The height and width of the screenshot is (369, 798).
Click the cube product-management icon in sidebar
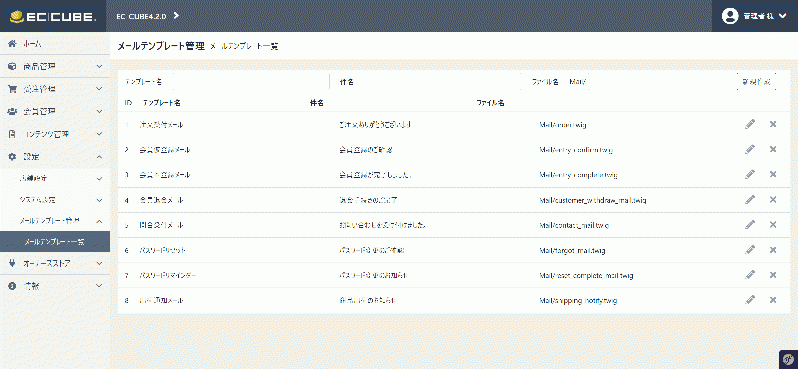[x=12, y=66]
